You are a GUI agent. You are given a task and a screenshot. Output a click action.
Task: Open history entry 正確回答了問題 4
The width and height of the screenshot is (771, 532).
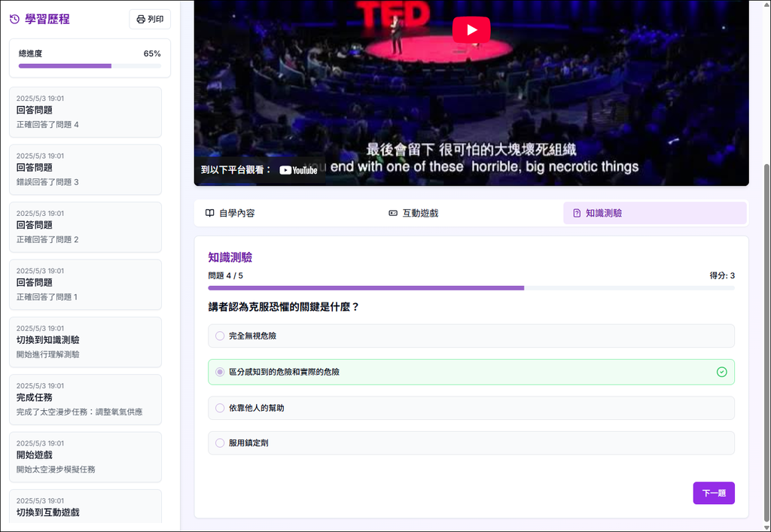coord(86,112)
